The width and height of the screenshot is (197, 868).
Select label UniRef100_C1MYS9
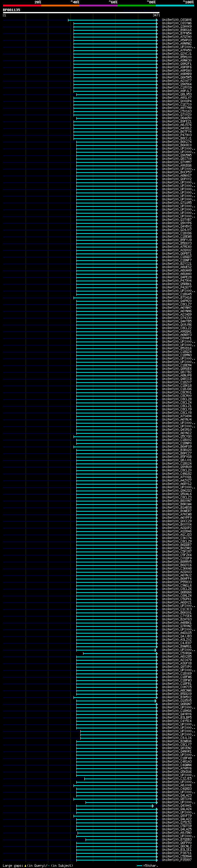click(176, 88)
